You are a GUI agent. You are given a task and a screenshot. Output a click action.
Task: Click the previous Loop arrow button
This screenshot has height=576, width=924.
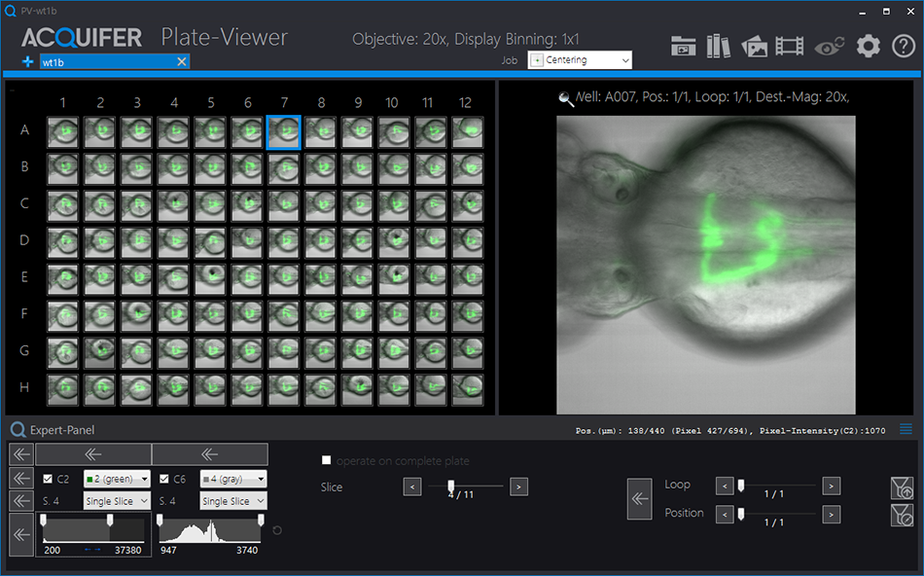click(725, 486)
